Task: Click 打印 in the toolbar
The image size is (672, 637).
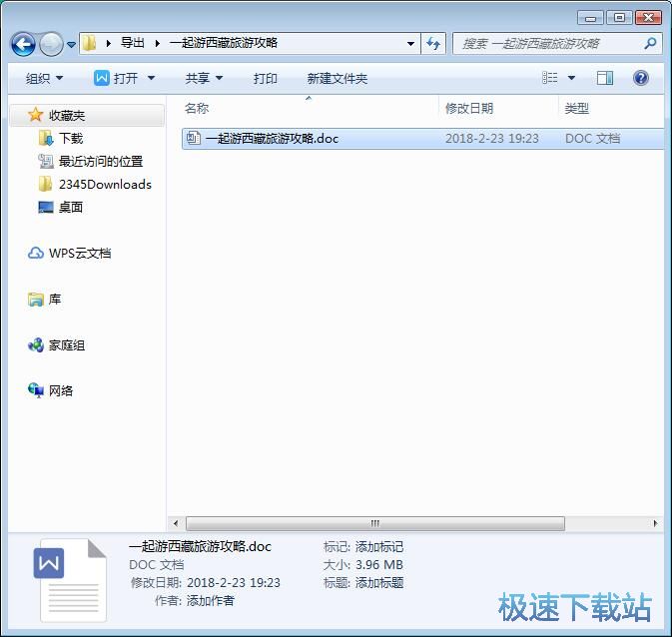Action: coord(265,79)
